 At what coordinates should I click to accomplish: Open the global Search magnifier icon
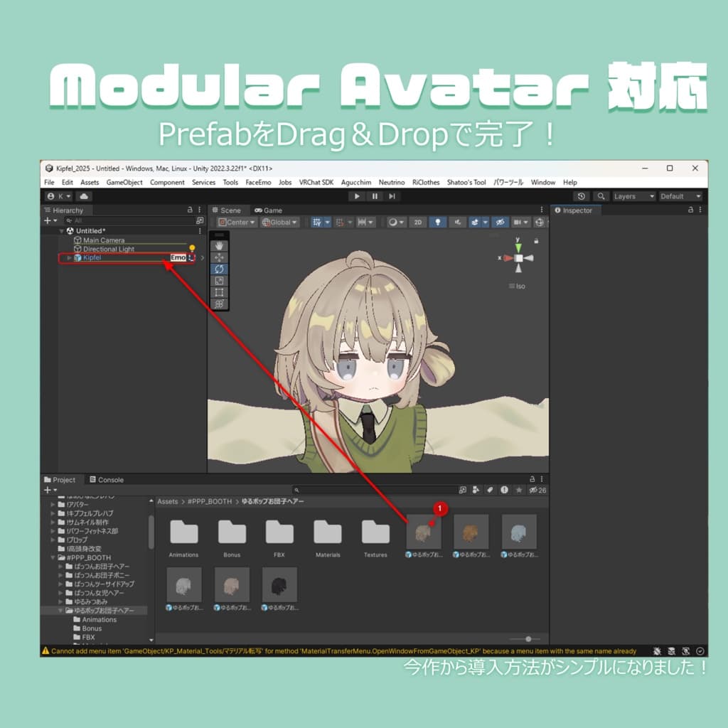coord(601,196)
